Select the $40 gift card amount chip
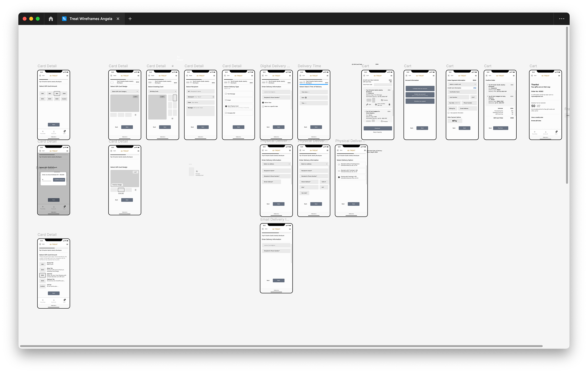 [x=43, y=93]
